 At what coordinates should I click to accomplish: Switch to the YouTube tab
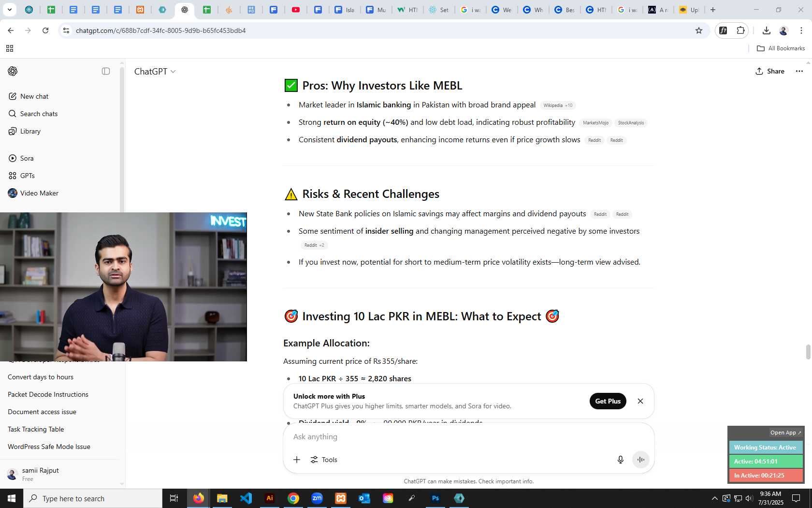coord(296,10)
